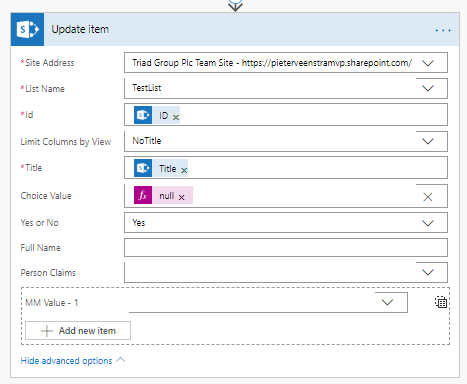The height and width of the screenshot is (384, 467).
Task: Click the Update item header title
Action: (80, 29)
